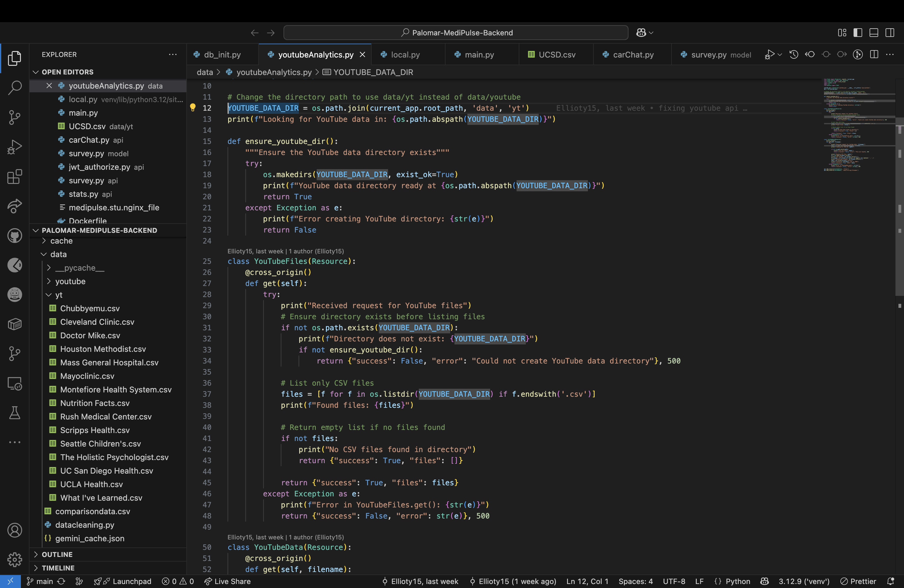This screenshot has height=588, width=904.
Task: Open the Source Control view
Action: point(14,117)
